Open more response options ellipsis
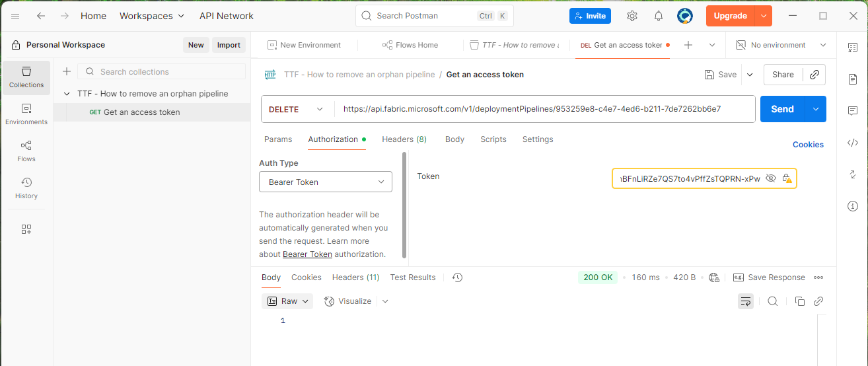Image resolution: width=868 pixels, height=366 pixels. tap(818, 277)
